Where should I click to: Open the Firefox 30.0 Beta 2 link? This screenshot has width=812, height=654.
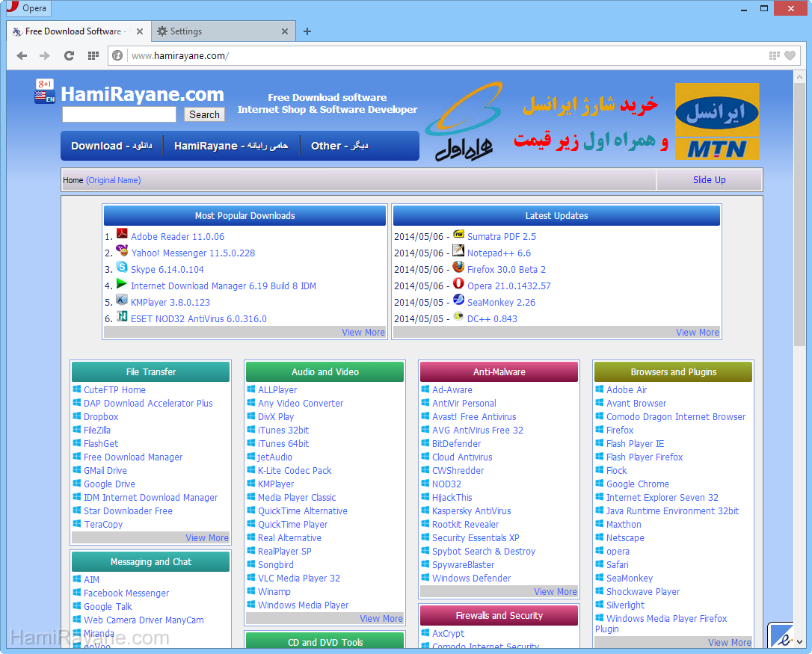[506, 270]
